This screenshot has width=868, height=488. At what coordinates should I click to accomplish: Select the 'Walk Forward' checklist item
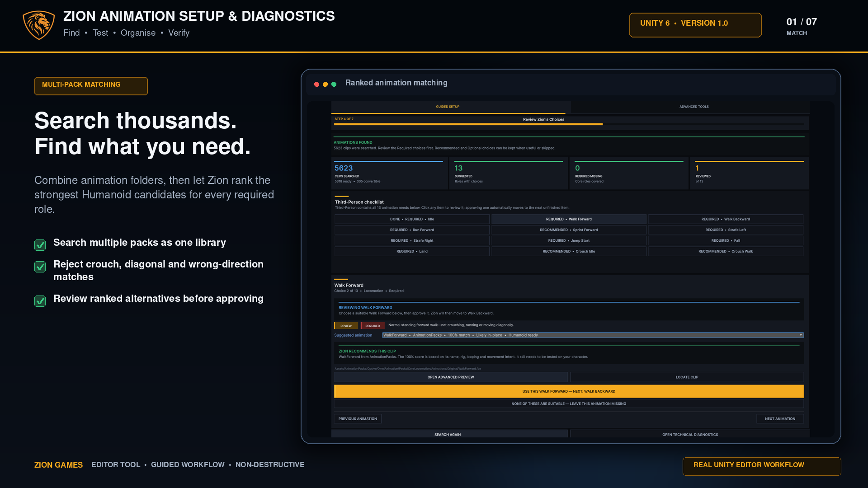click(x=569, y=219)
